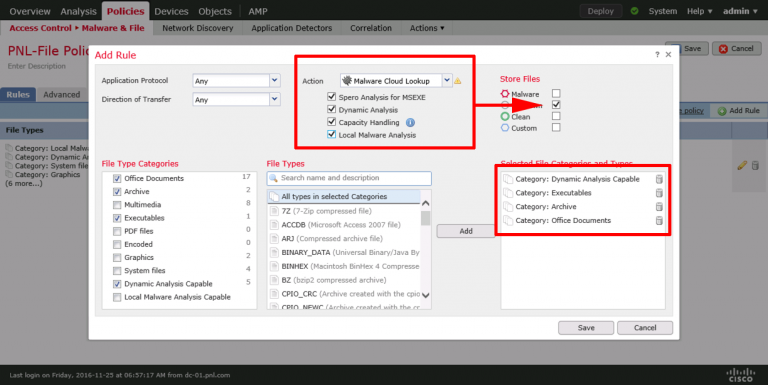Open the Action Malware Cloud Lookup dropdown

pyautogui.click(x=447, y=80)
